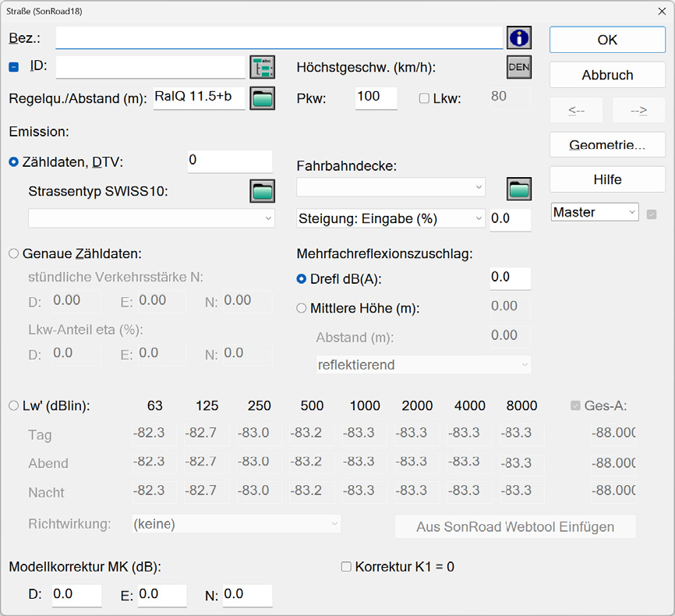The image size is (675, 616).
Task: Open folder icon for Regelqu./Abstand
Action: pos(262,99)
